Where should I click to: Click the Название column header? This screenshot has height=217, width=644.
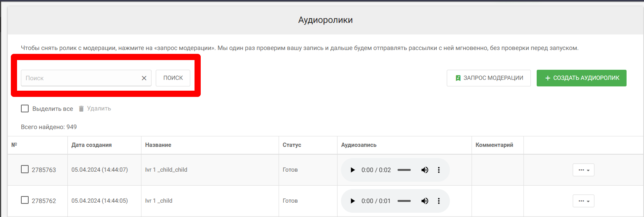(158, 145)
